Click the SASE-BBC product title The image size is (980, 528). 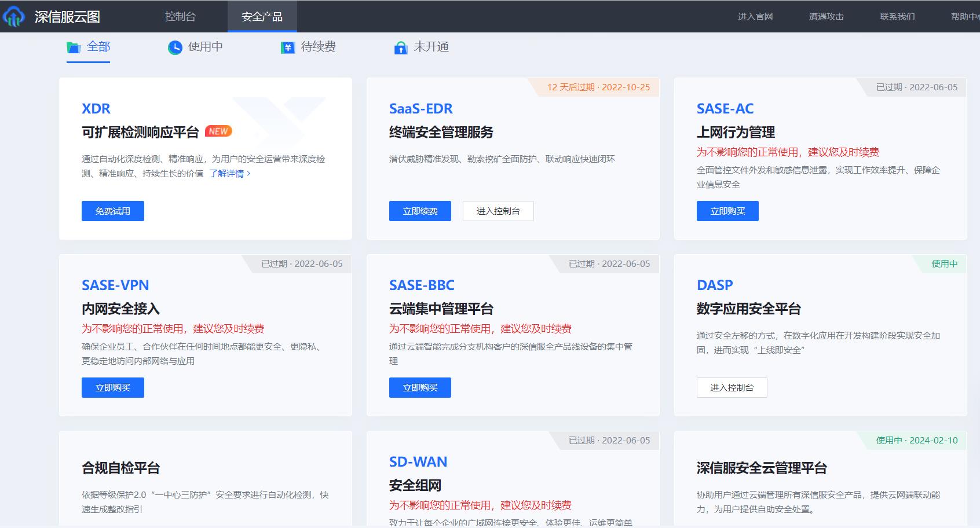(x=422, y=285)
